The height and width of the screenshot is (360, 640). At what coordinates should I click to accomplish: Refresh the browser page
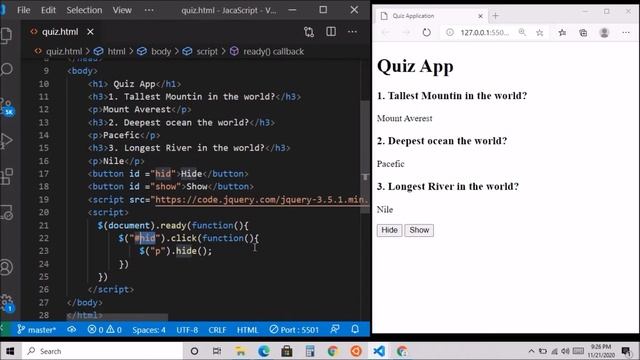(427, 32)
